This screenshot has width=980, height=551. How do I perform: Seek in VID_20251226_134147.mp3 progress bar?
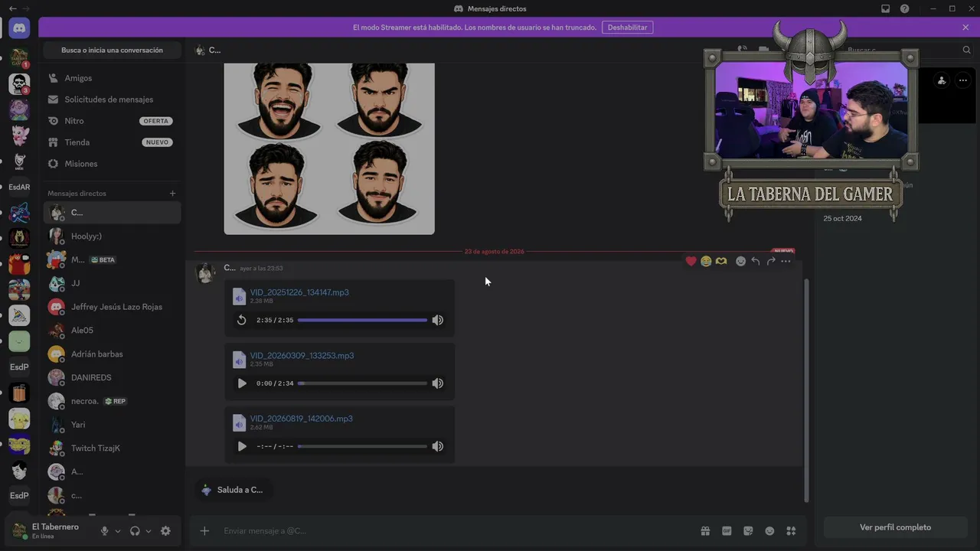(362, 320)
